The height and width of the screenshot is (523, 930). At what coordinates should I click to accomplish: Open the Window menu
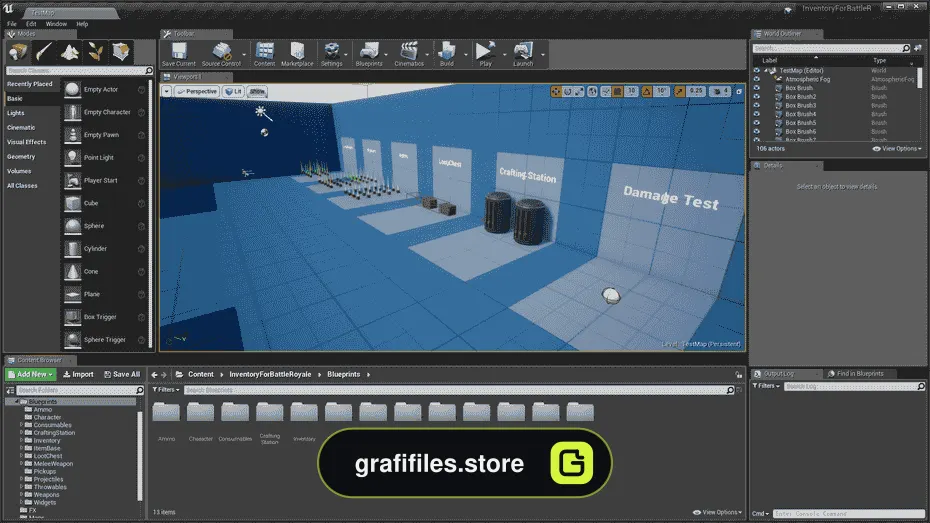(56, 24)
